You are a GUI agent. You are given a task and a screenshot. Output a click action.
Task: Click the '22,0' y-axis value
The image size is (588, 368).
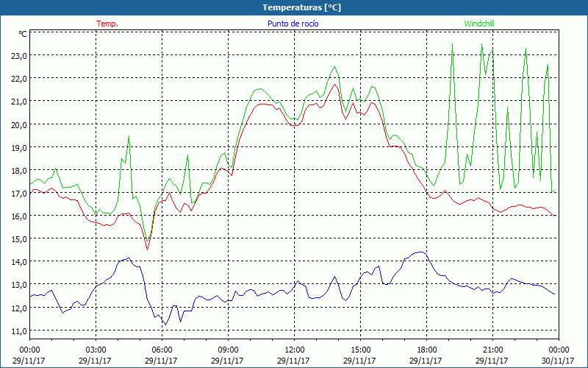pyautogui.click(x=19, y=79)
